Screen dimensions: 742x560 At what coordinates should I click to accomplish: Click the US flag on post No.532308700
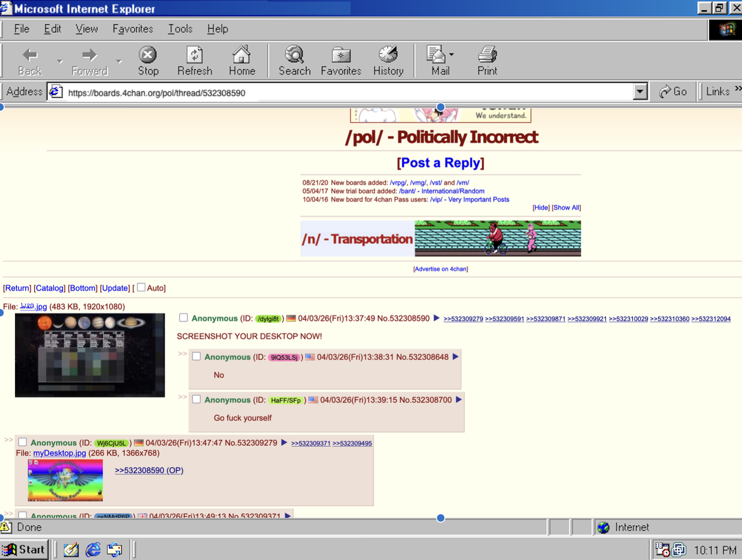[313, 400]
